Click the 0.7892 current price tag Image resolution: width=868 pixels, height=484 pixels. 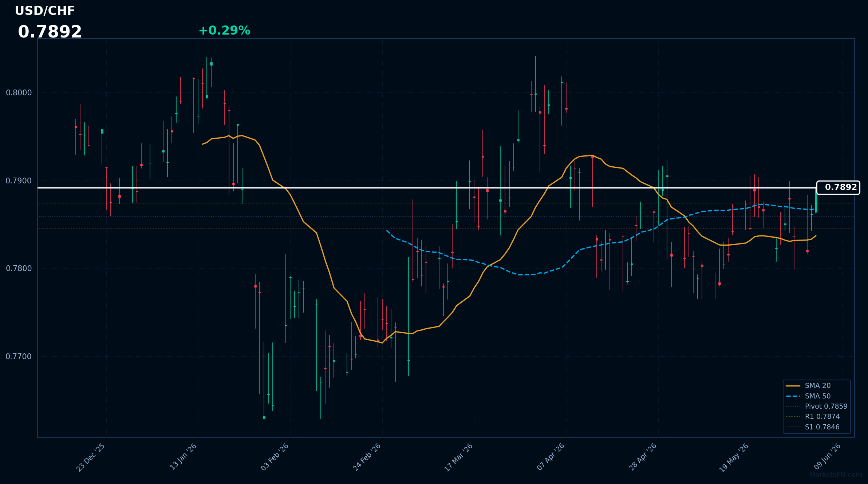tap(838, 187)
